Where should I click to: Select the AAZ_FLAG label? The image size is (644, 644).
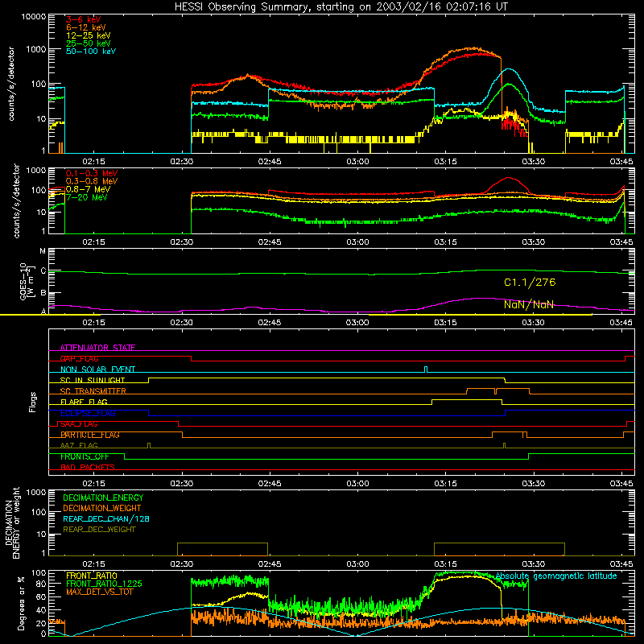[x=79, y=446]
